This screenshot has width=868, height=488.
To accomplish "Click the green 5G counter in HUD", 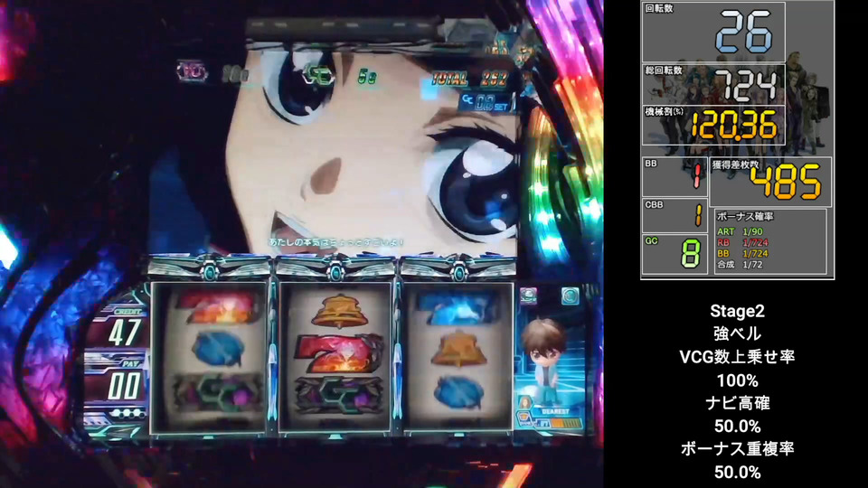I will coord(366,77).
